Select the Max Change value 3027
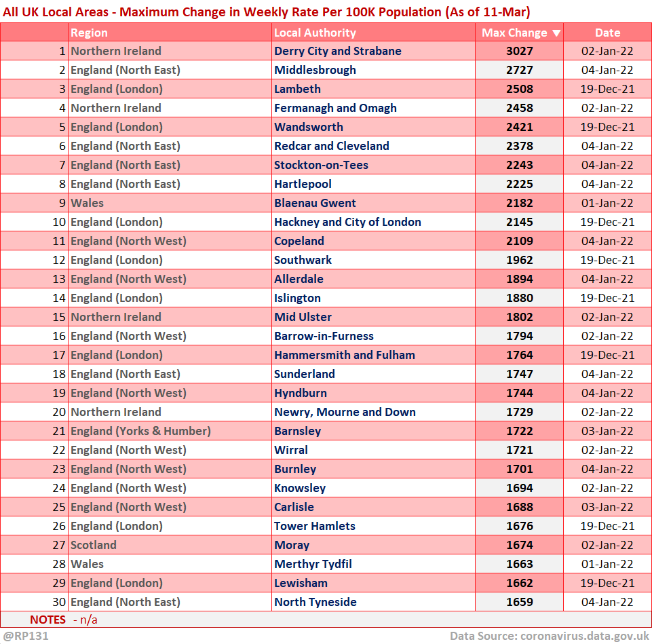Image resolution: width=652 pixels, height=644 pixels. point(519,51)
